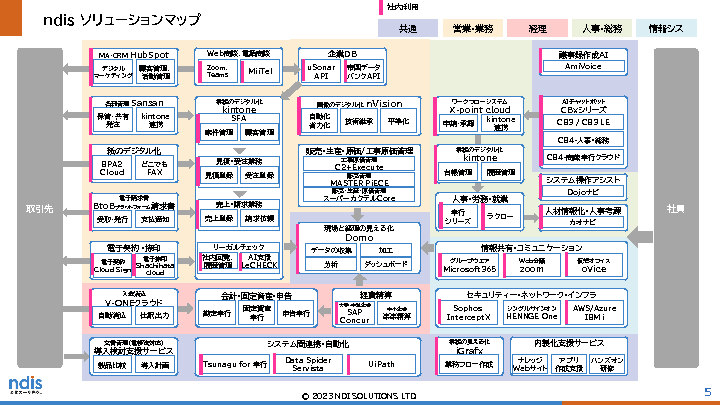Click the arrow between 取引先 and HubSpot
Screen dimensions: 720x405
[72, 69]
